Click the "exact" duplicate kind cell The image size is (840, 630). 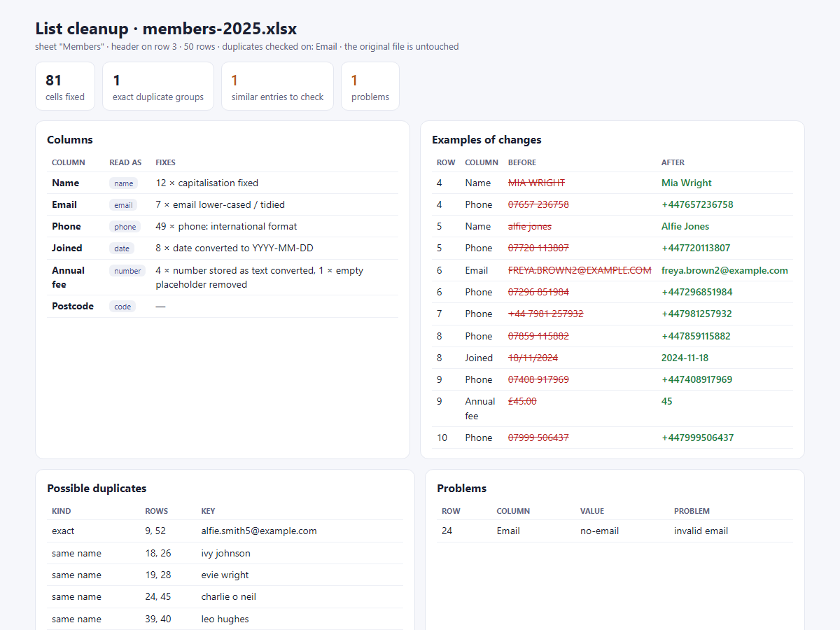pyautogui.click(x=63, y=531)
